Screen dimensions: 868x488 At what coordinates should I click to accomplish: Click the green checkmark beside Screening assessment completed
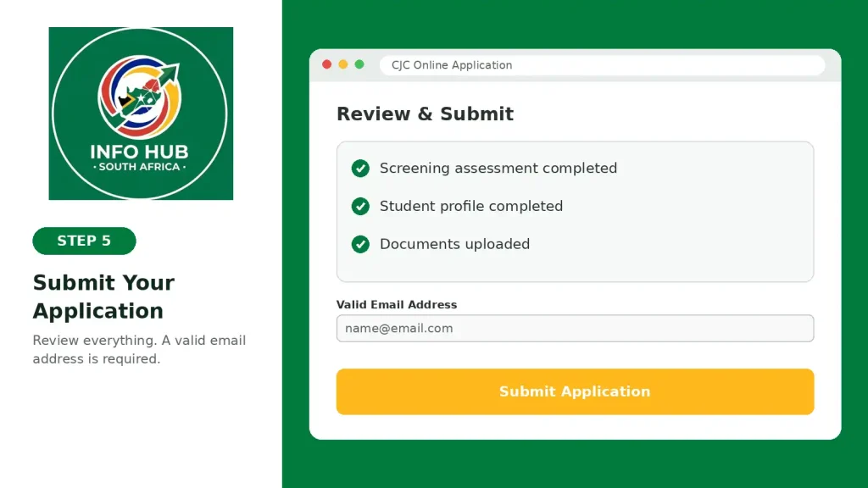click(360, 169)
